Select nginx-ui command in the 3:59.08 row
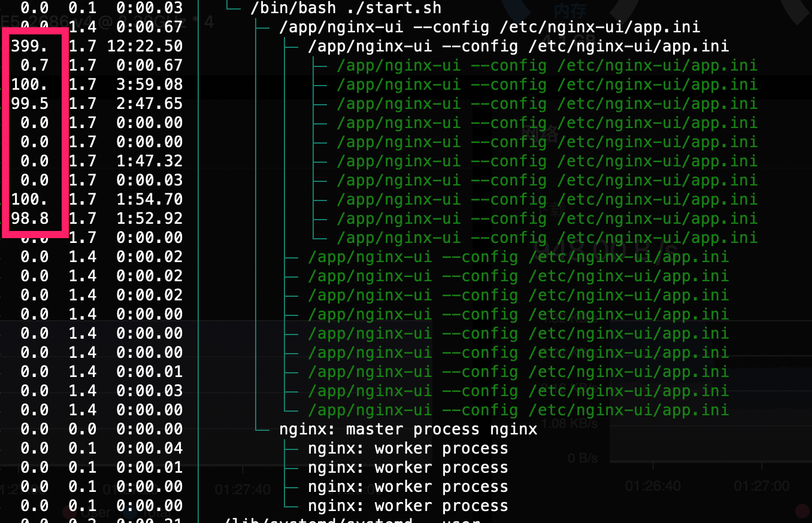The height and width of the screenshot is (523, 812). tap(547, 84)
